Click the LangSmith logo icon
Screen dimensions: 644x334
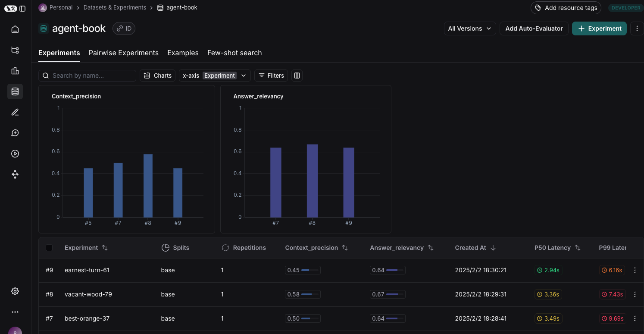coord(11,8)
